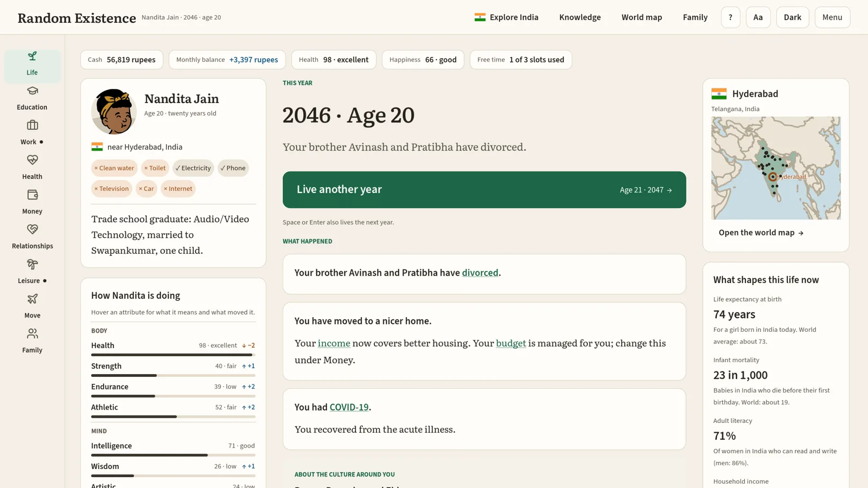The width and height of the screenshot is (868, 488).
Task: Open the help question mark button
Action: click(x=730, y=17)
